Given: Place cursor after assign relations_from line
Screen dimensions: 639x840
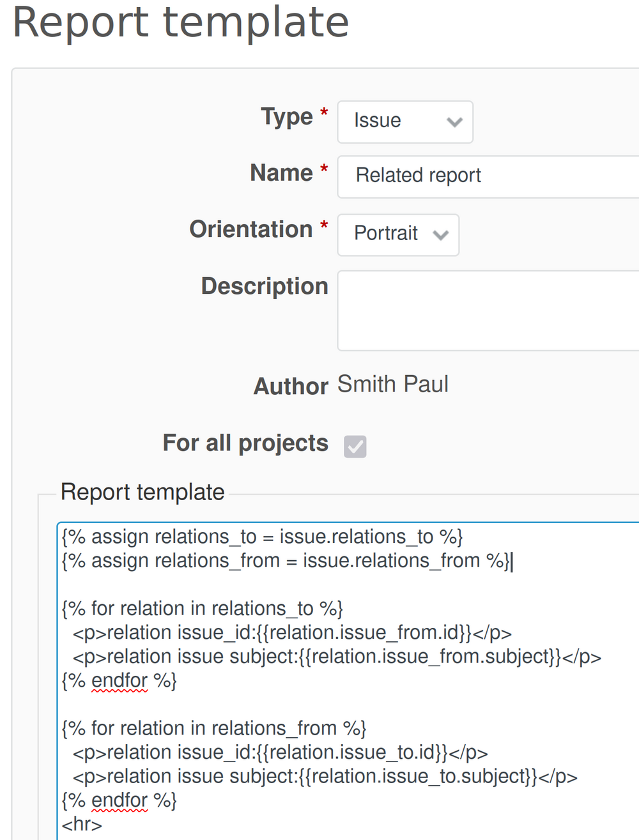Looking at the screenshot, I should [x=512, y=561].
